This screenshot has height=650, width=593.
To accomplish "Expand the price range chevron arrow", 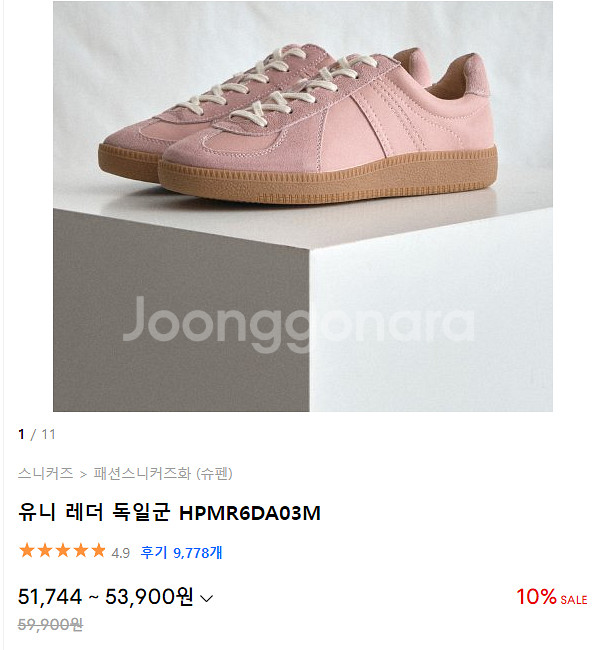I will pyautogui.click(x=207, y=598).
